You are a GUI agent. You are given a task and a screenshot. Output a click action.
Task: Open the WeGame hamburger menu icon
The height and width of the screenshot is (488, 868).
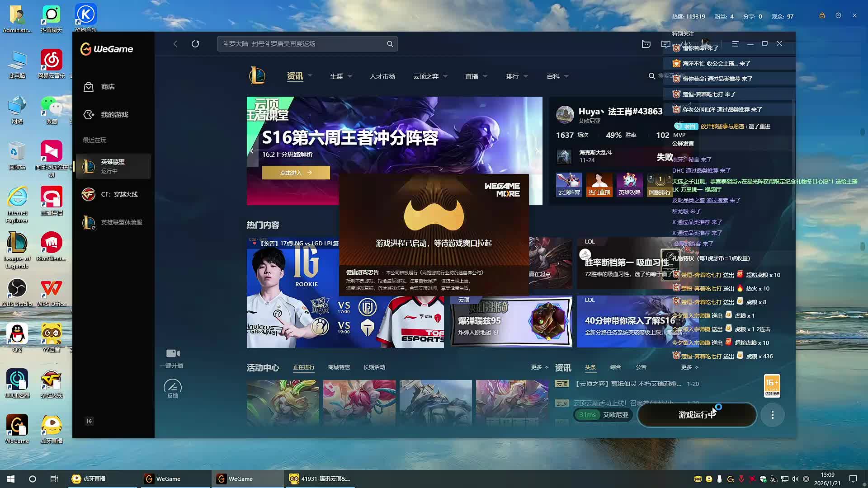click(735, 44)
